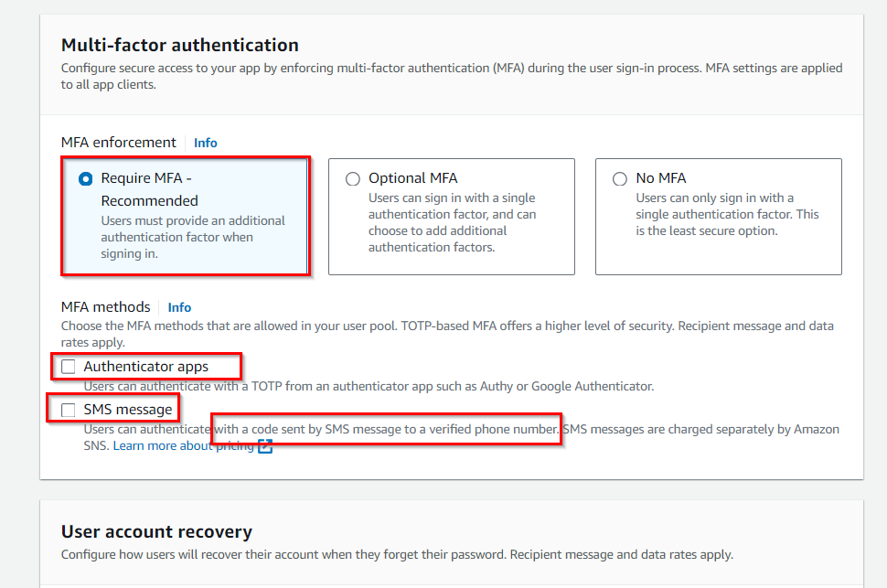Select the Require MFA radio circle

tap(85, 179)
